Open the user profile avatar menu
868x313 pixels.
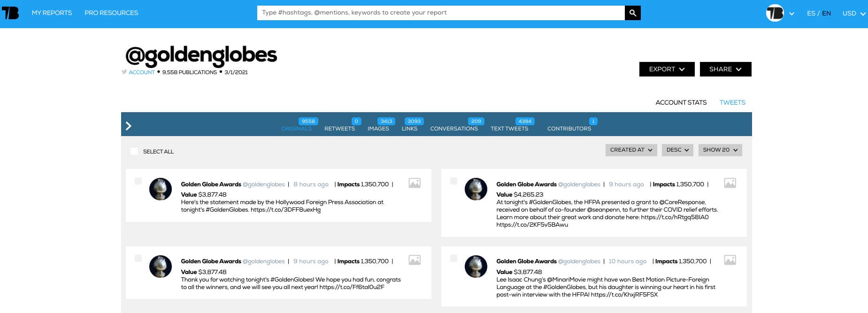point(775,13)
